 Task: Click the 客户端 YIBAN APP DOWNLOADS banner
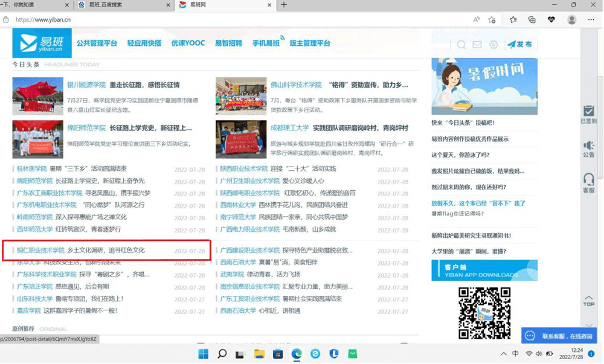(484, 270)
